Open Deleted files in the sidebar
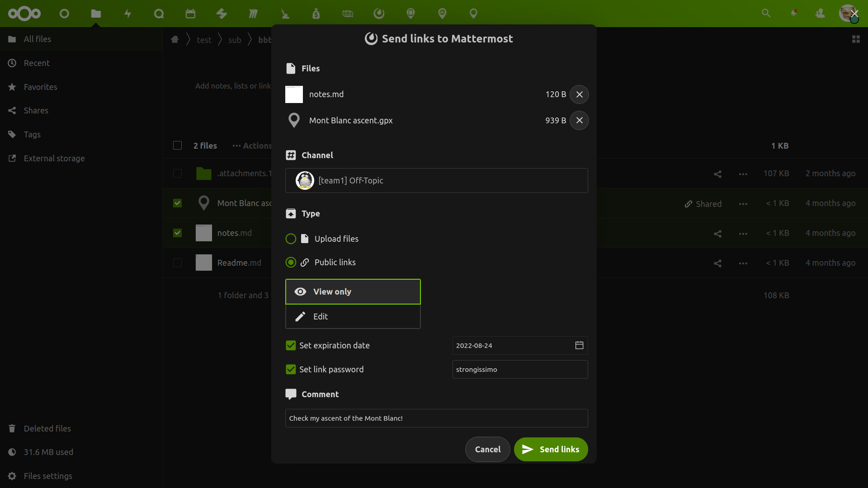 (47, 428)
